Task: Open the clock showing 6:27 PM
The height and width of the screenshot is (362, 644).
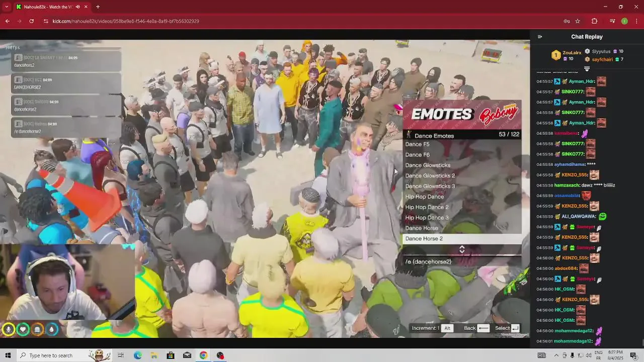Action: 615,355
